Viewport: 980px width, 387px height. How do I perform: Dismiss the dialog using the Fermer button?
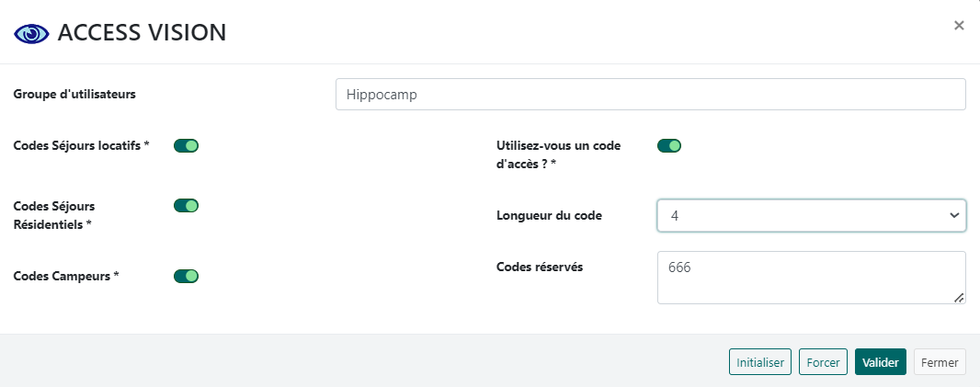[940, 362]
